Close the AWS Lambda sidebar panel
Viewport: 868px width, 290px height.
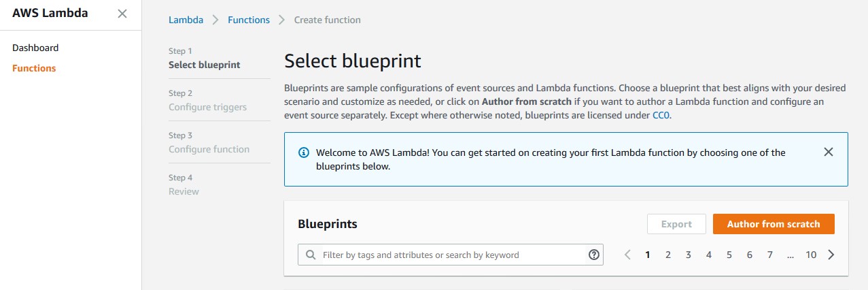pos(122,14)
